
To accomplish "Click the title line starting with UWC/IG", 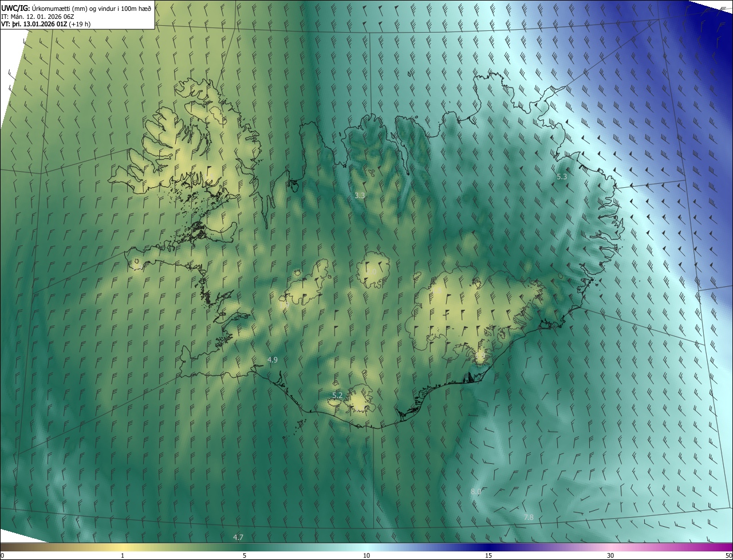I will pyautogui.click(x=77, y=8).
